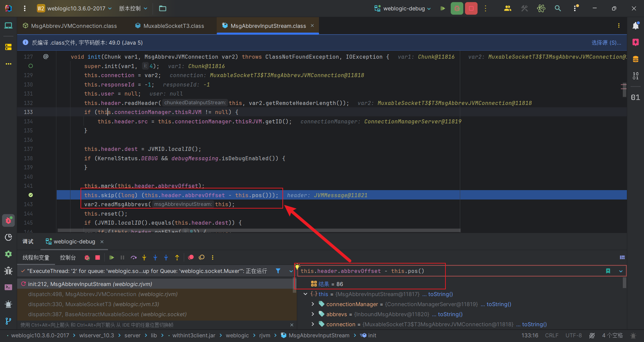Click the Search Everywhere magnifier
This screenshot has width=644, height=342.
click(x=558, y=8)
